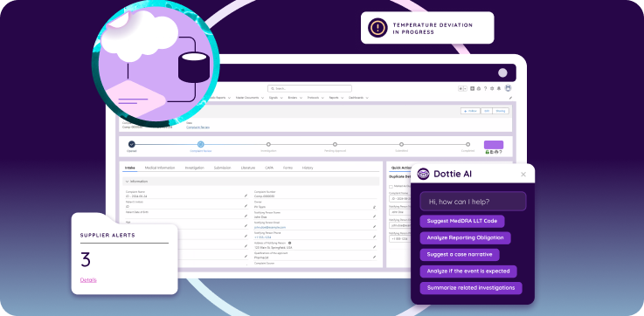644x316 pixels.
Task: Switch to the Medical Information tab
Action: tap(160, 168)
